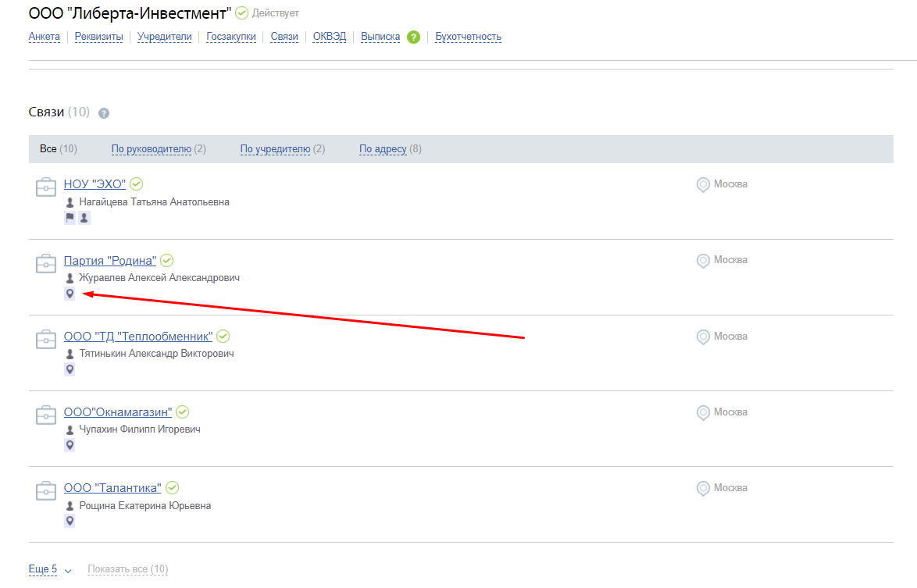Image resolution: width=917 pixels, height=588 pixels.
Task: Click the briefcase icon for ООО"Окнамагазин"
Action: coord(45,415)
